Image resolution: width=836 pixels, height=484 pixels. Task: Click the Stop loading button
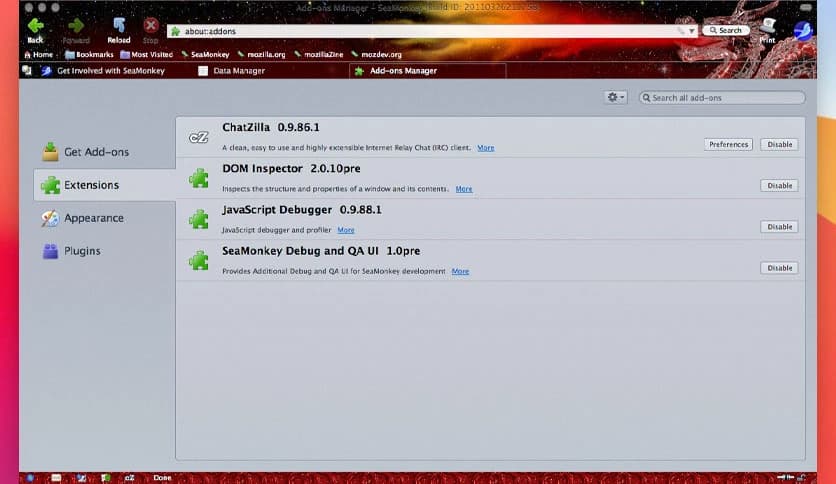click(x=150, y=30)
